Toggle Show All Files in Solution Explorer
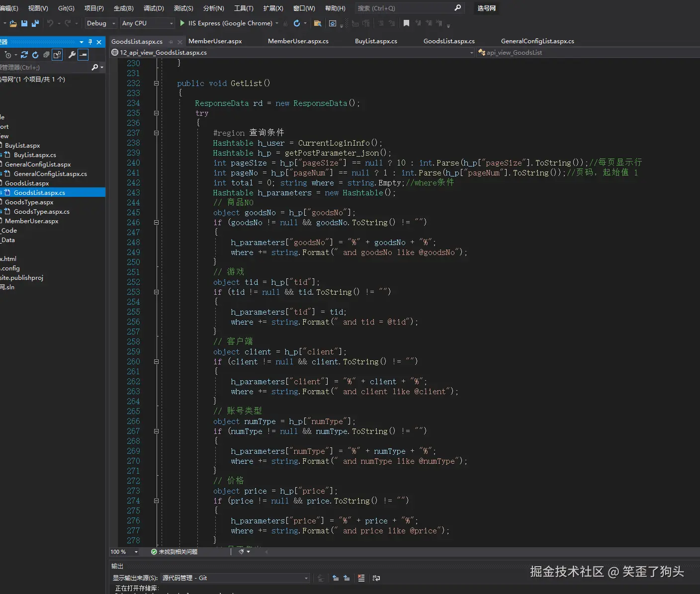The height and width of the screenshot is (594, 700). [57, 55]
